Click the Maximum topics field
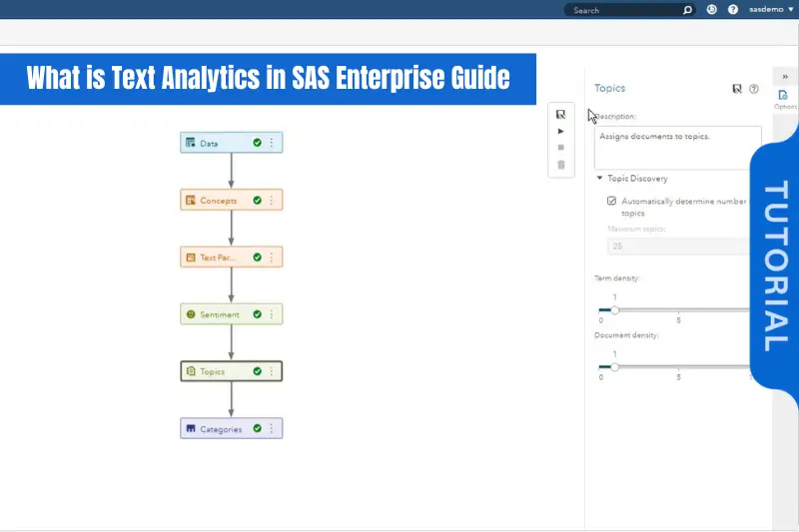The image size is (799, 532). [679, 247]
